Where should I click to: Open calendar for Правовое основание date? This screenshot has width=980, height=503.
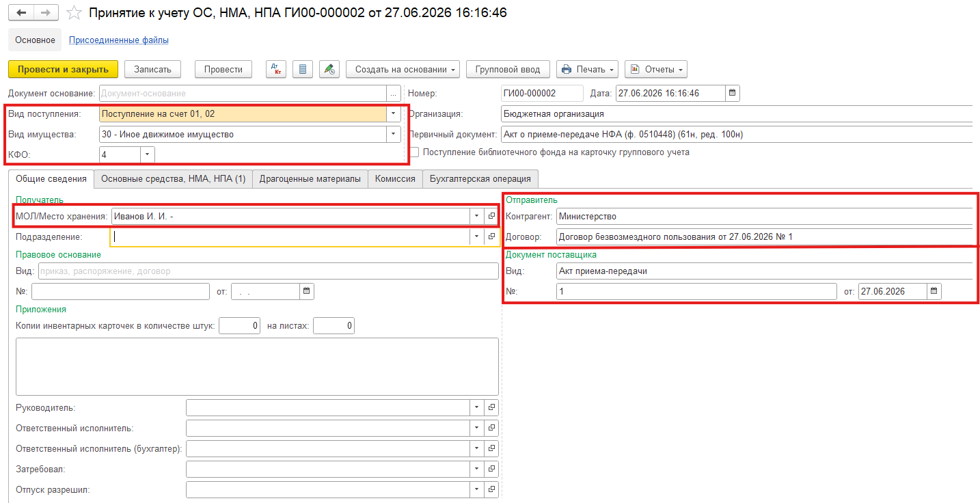coord(307,292)
